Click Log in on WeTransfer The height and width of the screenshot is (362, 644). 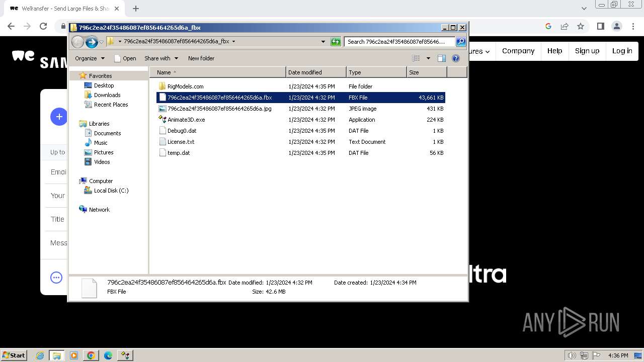[622, 51]
